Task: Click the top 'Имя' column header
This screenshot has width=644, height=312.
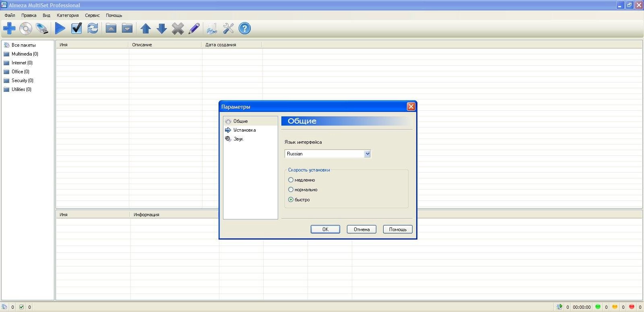Action: [92, 45]
